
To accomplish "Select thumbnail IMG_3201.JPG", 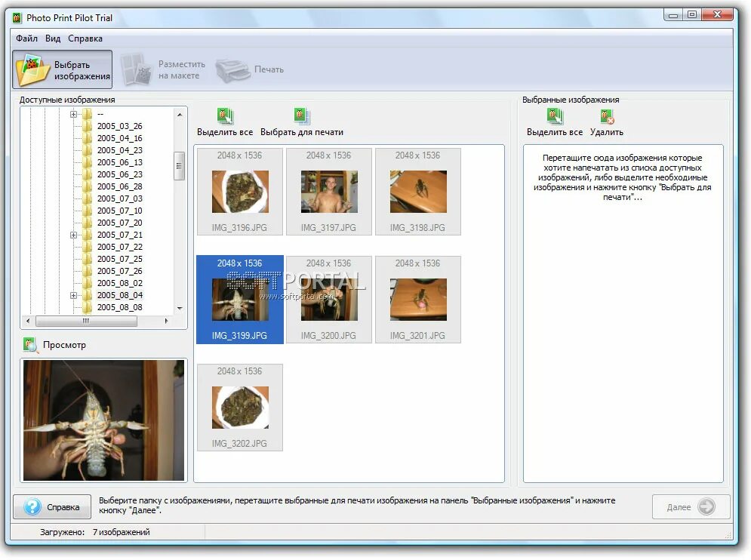I will [418, 300].
